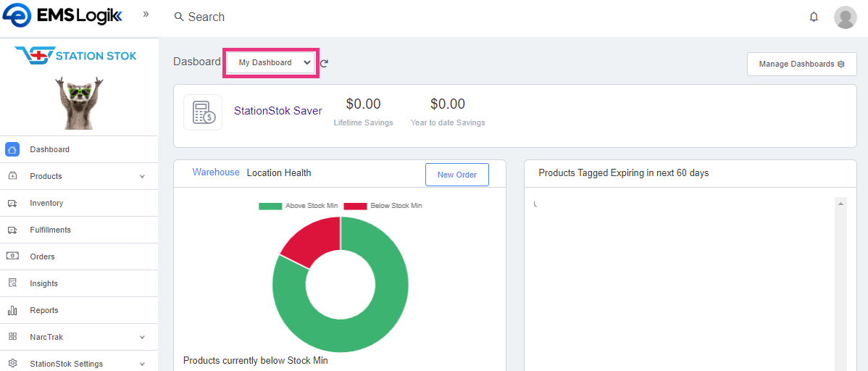Expand StationStok Settings menu chevron
Image resolution: width=868 pixels, height=371 pixels.
pos(142,364)
